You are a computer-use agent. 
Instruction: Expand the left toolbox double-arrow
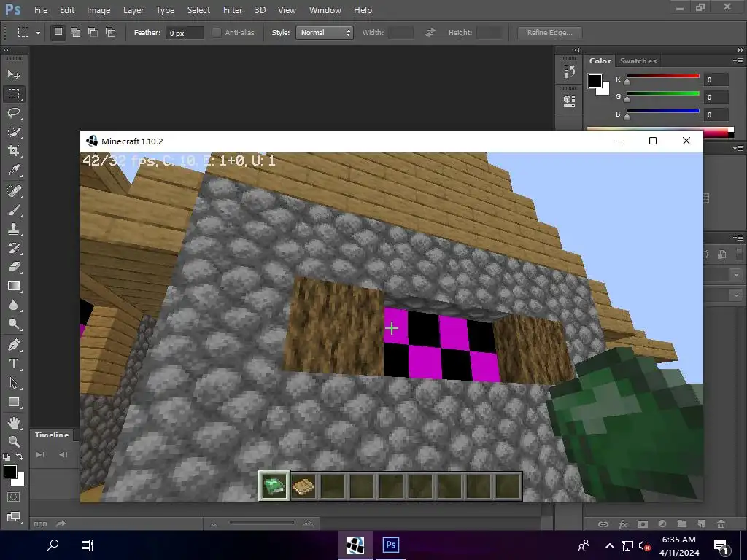[x=6, y=50]
